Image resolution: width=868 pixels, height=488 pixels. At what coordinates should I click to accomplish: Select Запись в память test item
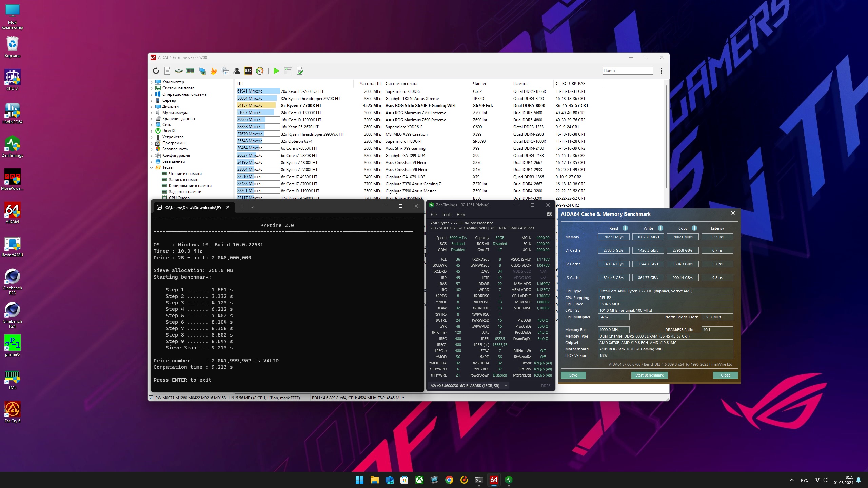point(184,180)
